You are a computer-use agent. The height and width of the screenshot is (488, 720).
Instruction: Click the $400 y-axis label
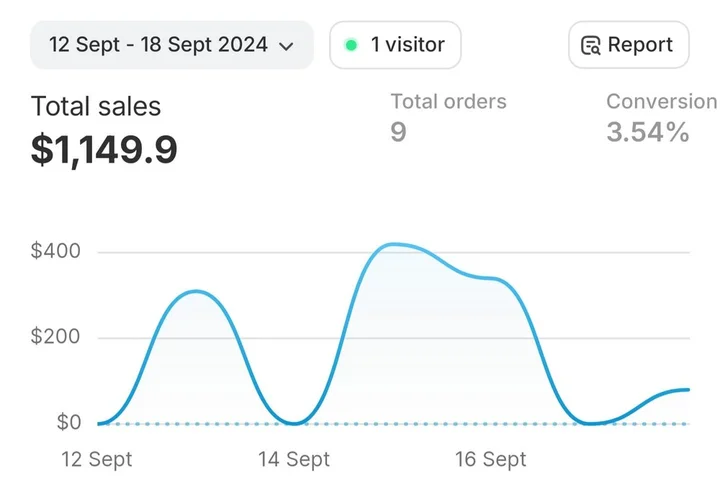pyautogui.click(x=56, y=251)
